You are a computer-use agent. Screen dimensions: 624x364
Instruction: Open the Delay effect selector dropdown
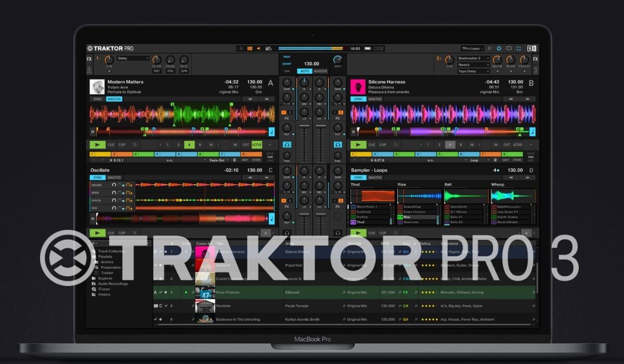click(133, 59)
